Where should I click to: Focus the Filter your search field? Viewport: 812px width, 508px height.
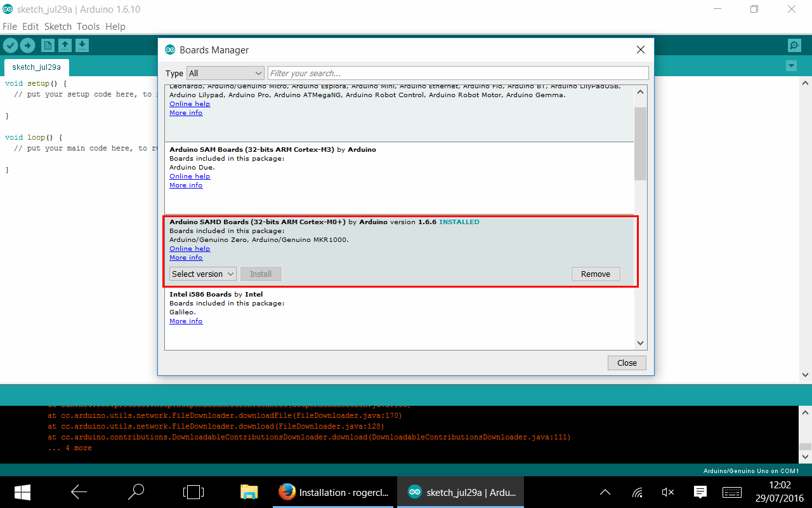point(457,73)
